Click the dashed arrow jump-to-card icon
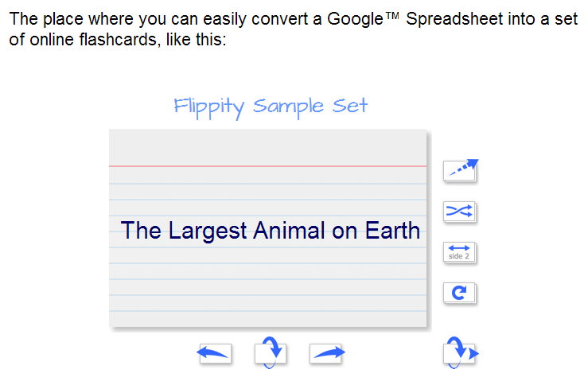588x389 pixels. (461, 170)
